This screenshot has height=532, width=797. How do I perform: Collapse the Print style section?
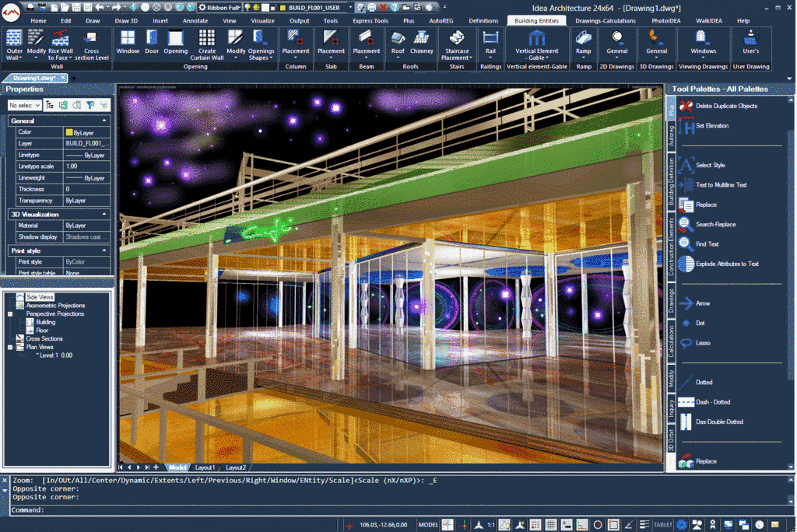click(x=104, y=251)
